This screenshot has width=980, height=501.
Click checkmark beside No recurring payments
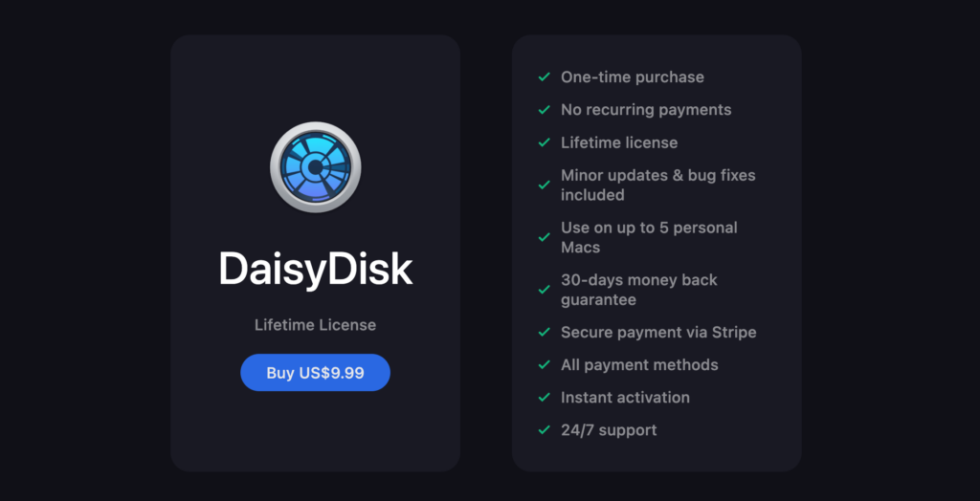click(545, 110)
